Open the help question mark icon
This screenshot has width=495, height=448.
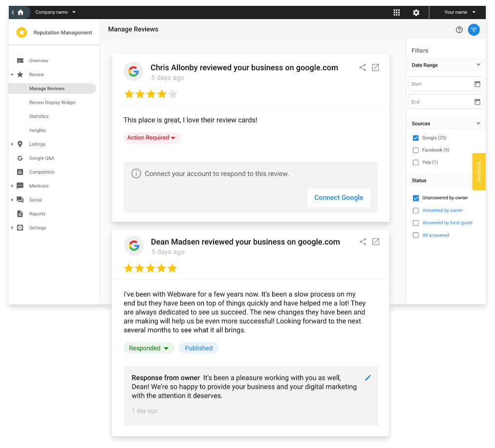459,30
